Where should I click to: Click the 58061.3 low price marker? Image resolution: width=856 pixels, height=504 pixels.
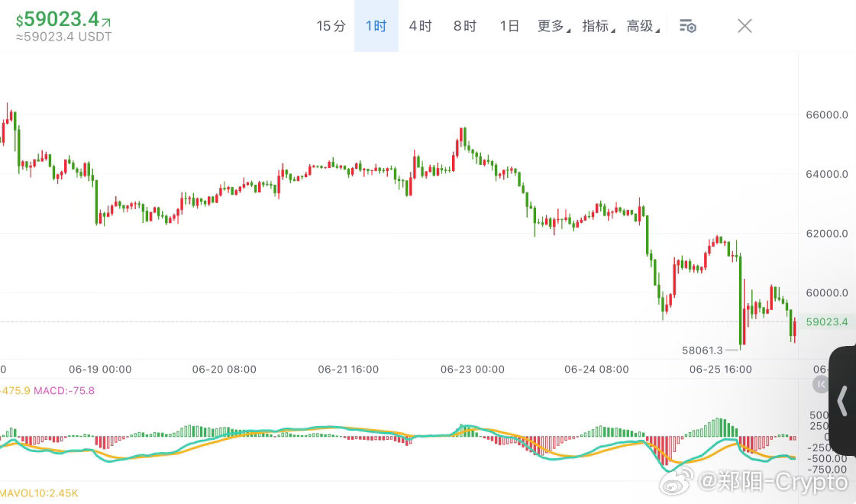pyautogui.click(x=702, y=350)
